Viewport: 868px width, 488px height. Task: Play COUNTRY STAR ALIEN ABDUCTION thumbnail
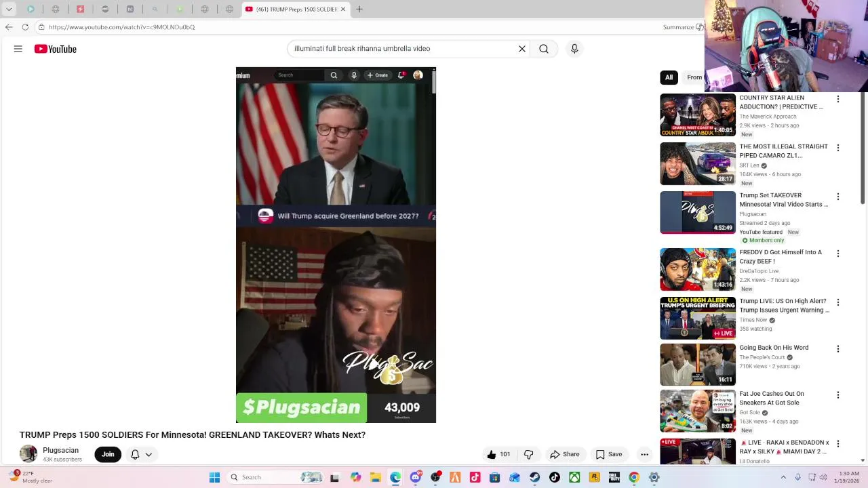tap(698, 115)
